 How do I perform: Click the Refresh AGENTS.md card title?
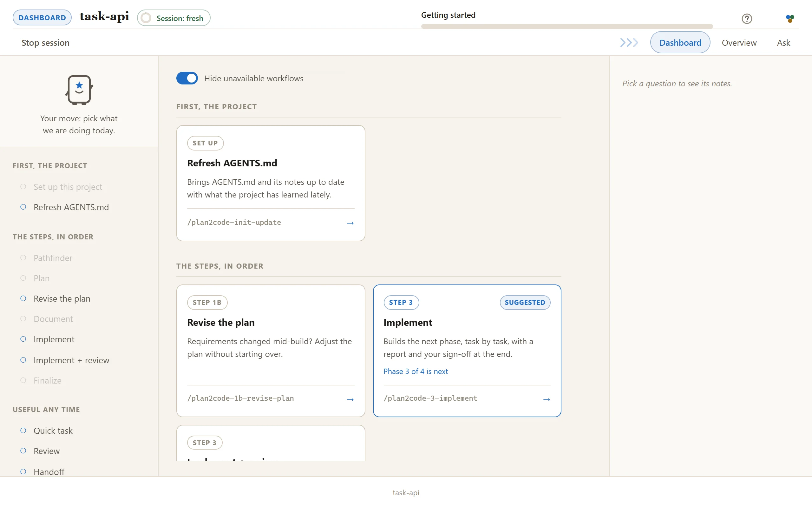click(x=232, y=163)
